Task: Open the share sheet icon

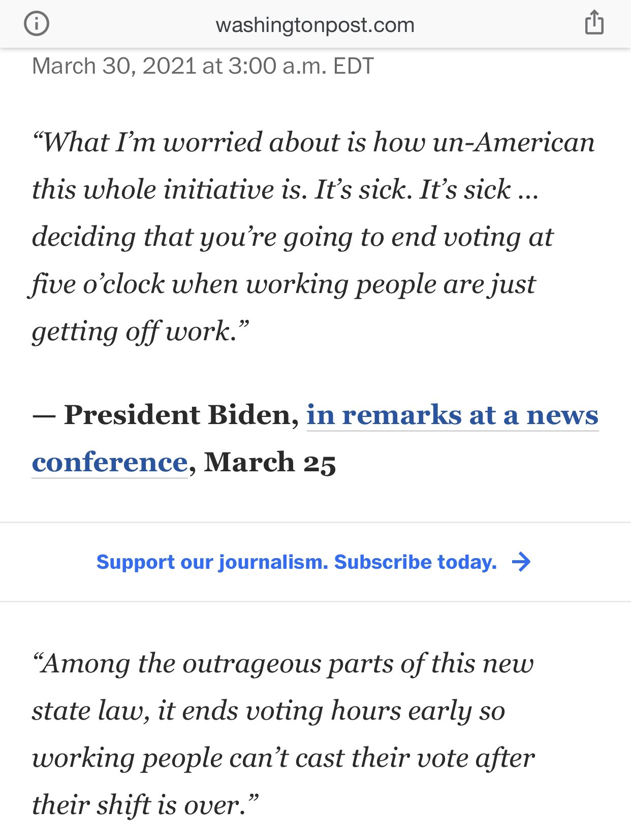Action: (x=594, y=23)
